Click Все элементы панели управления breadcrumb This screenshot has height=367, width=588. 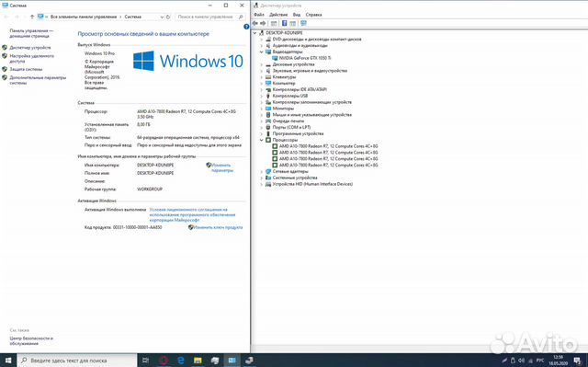click(x=84, y=17)
